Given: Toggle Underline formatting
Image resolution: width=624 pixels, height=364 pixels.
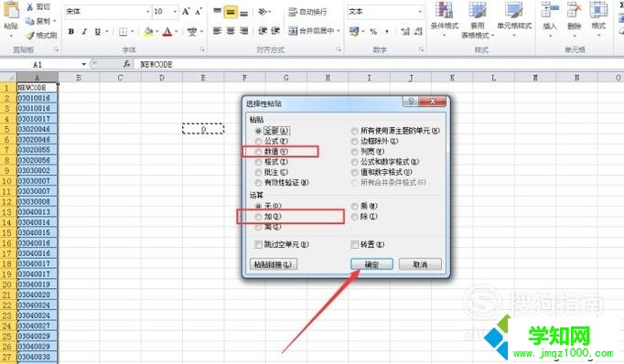Looking at the screenshot, I should pyautogui.click(x=98, y=31).
